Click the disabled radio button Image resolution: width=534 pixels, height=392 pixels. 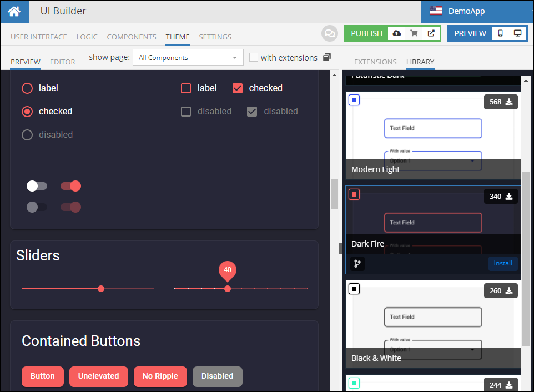point(27,135)
